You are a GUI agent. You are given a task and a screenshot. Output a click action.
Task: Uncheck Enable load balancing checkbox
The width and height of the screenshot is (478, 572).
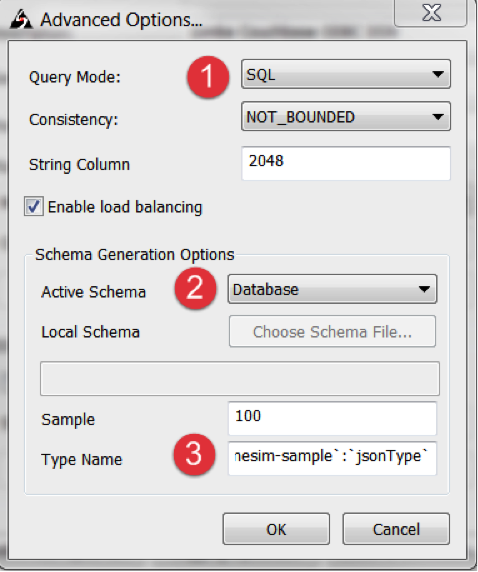coord(34,206)
